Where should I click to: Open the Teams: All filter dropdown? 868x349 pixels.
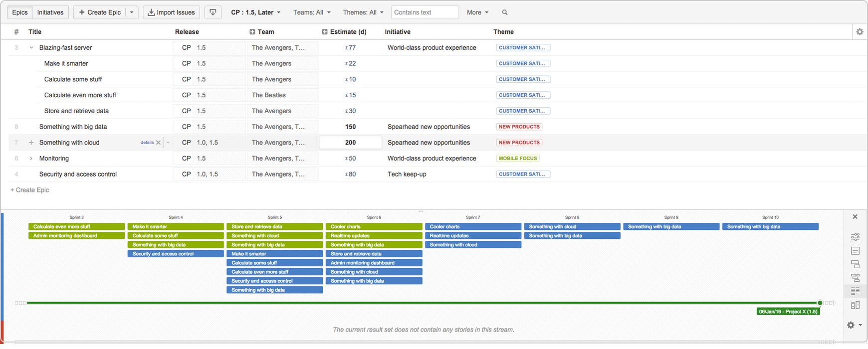click(x=311, y=12)
